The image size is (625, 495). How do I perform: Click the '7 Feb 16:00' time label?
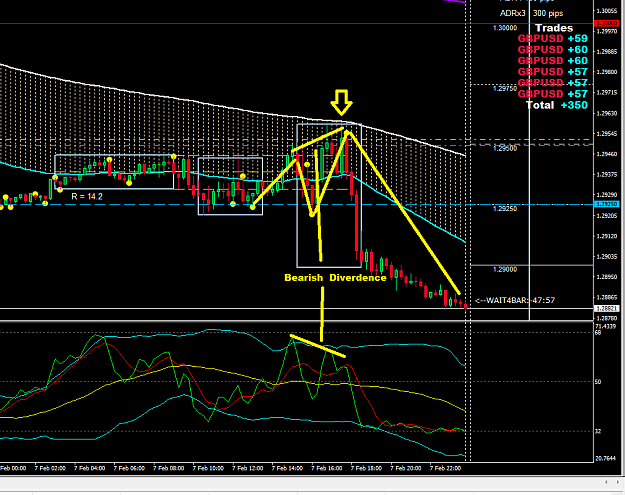pyautogui.click(x=327, y=468)
